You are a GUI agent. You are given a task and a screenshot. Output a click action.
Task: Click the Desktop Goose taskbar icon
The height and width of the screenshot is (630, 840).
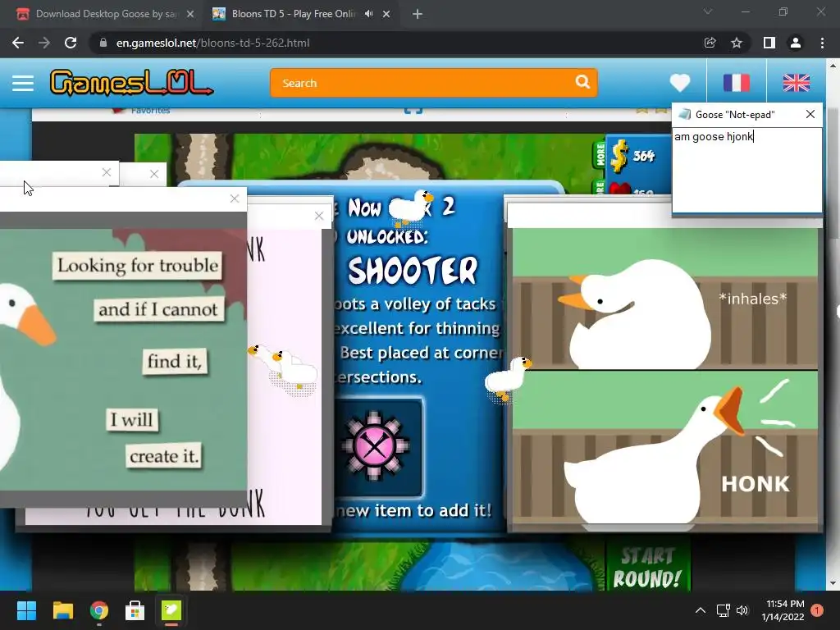pos(171,610)
